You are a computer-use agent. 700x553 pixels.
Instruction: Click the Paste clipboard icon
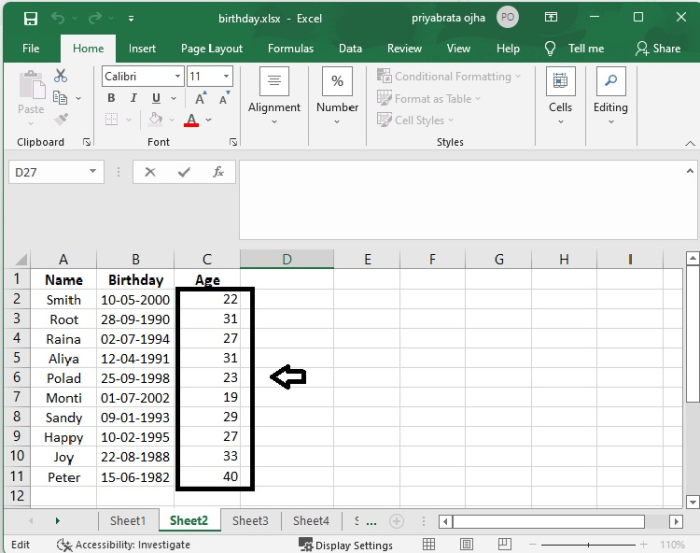pos(31,85)
